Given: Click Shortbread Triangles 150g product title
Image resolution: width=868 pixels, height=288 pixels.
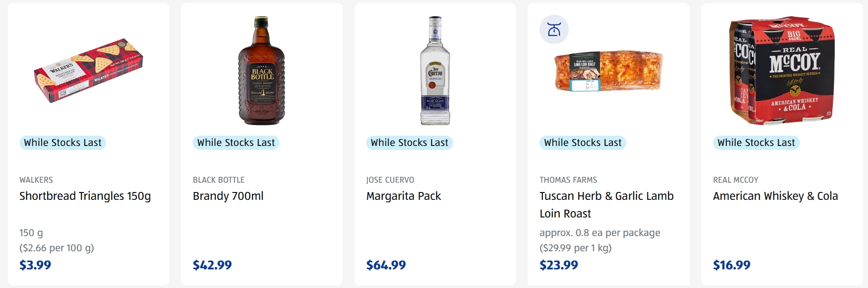Looking at the screenshot, I should point(85,196).
